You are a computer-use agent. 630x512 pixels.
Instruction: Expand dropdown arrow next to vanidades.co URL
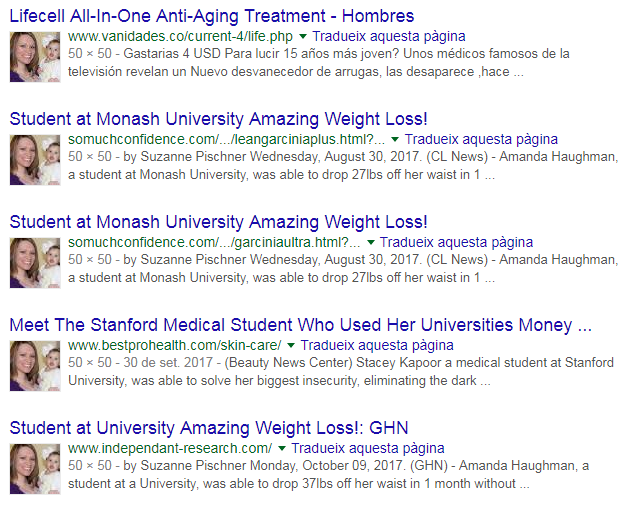(x=303, y=37)
